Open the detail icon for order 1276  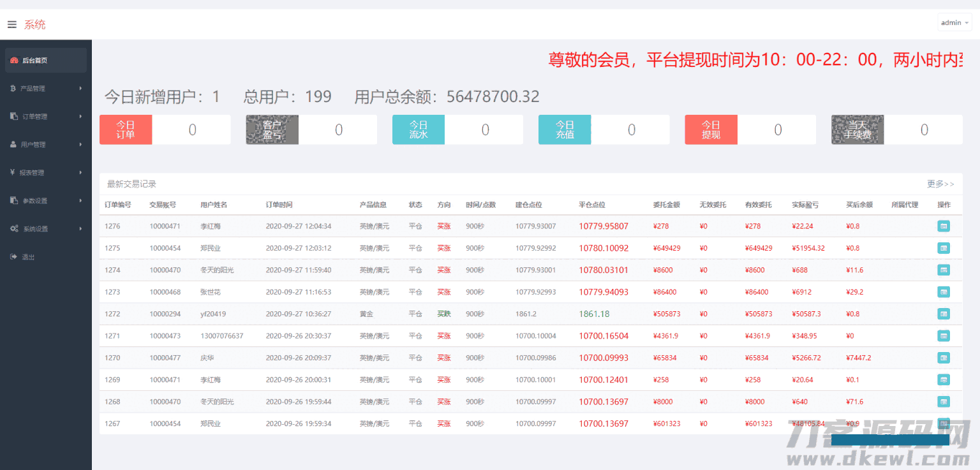coord(944,226)
